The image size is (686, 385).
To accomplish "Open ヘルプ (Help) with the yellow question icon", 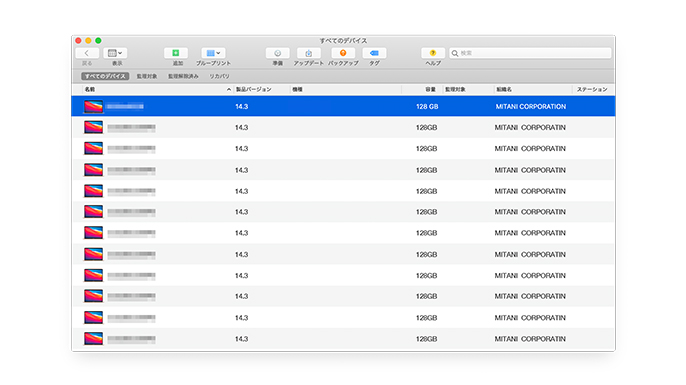I will click(433, 53).
